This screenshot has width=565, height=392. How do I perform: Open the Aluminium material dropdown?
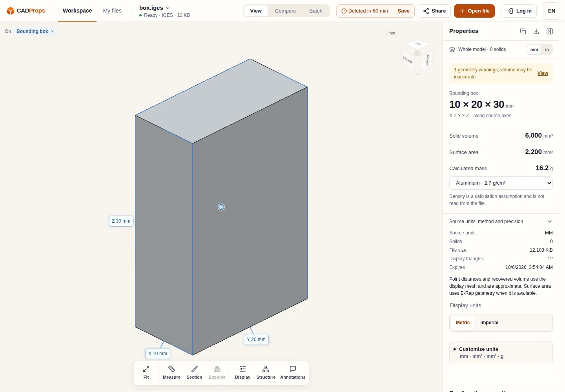point(501,183)
